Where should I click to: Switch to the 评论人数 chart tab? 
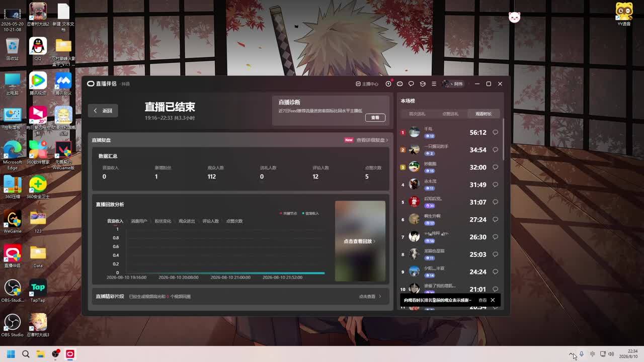(210, 221)
